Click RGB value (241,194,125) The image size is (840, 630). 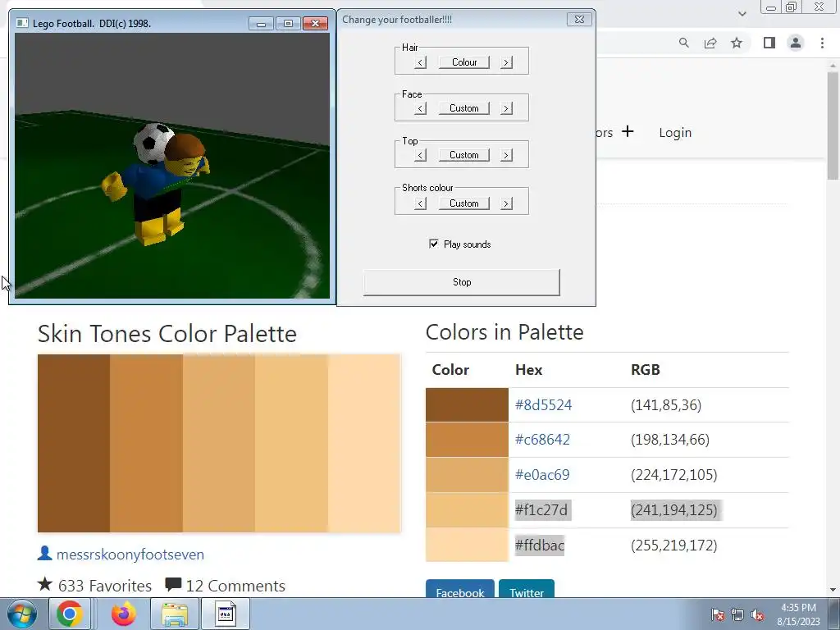tap(674, 510)
